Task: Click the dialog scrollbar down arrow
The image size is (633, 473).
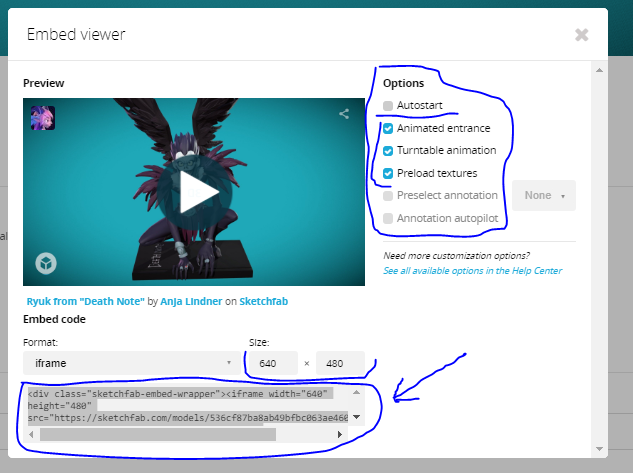Action: (599, 449)
